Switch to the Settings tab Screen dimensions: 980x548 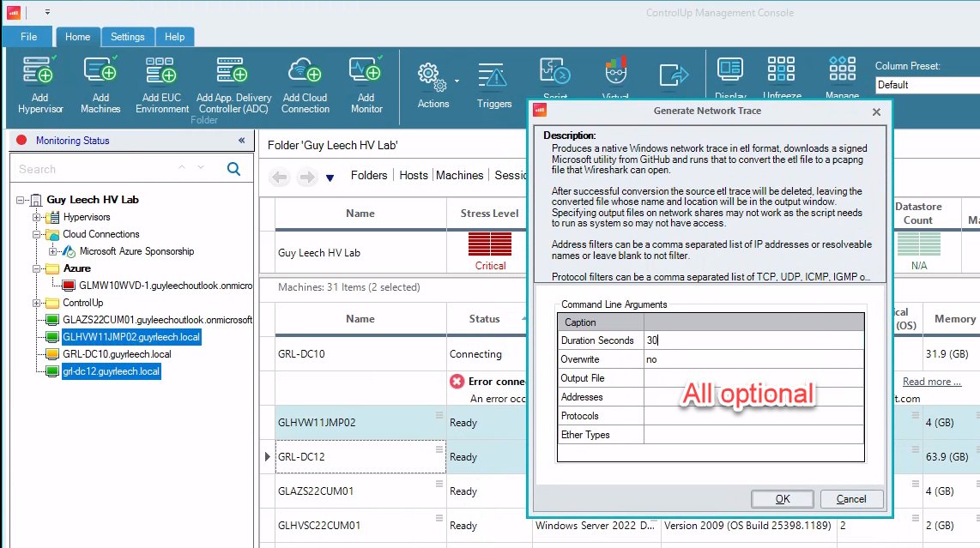128,37
